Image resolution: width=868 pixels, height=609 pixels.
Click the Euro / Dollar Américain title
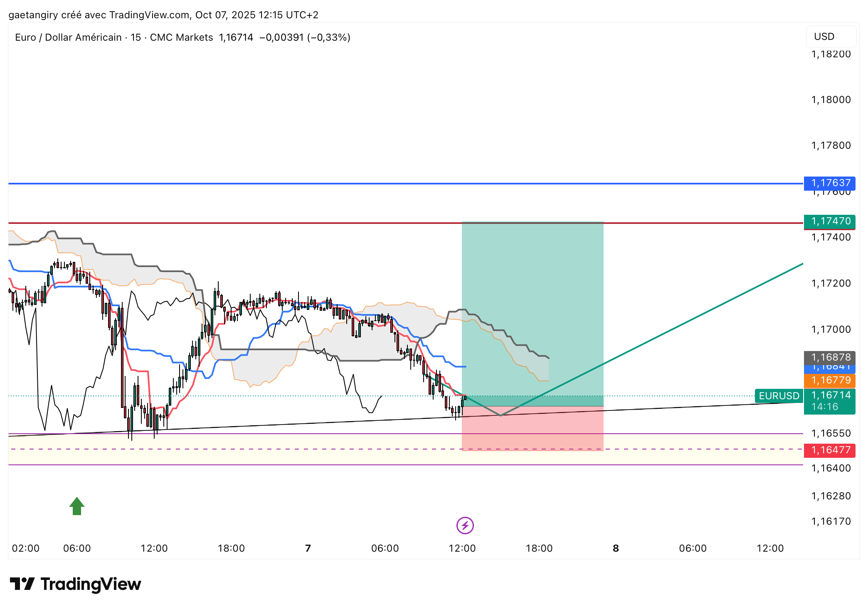[x=69, y=37]
